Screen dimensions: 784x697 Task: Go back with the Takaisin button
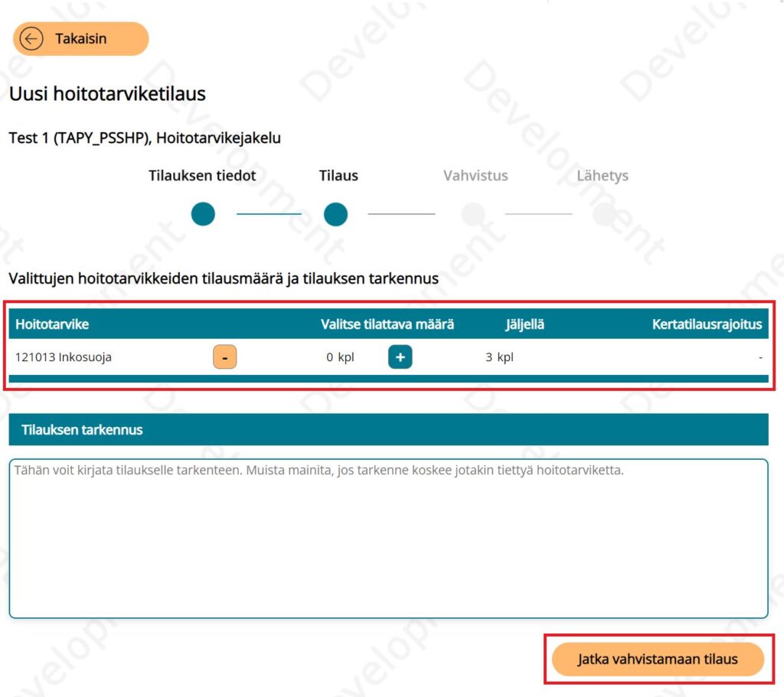coord(80,38)
